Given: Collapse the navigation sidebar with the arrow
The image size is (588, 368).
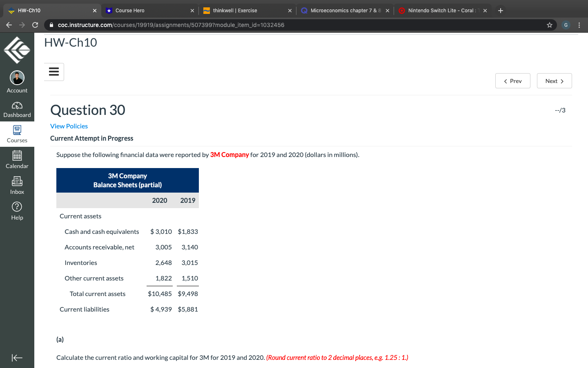Looking at the screenshot, I should (x=17, y=358).
